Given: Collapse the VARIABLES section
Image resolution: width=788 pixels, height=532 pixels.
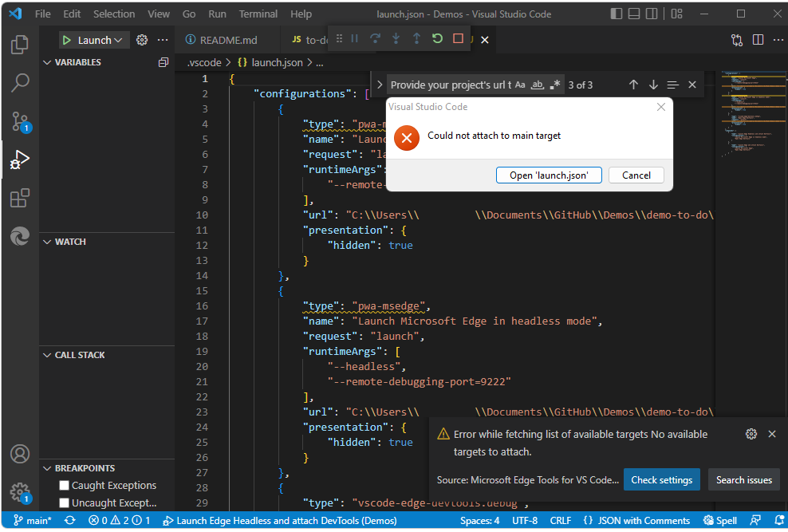Looking at the screenshot, I should point(47,62).
